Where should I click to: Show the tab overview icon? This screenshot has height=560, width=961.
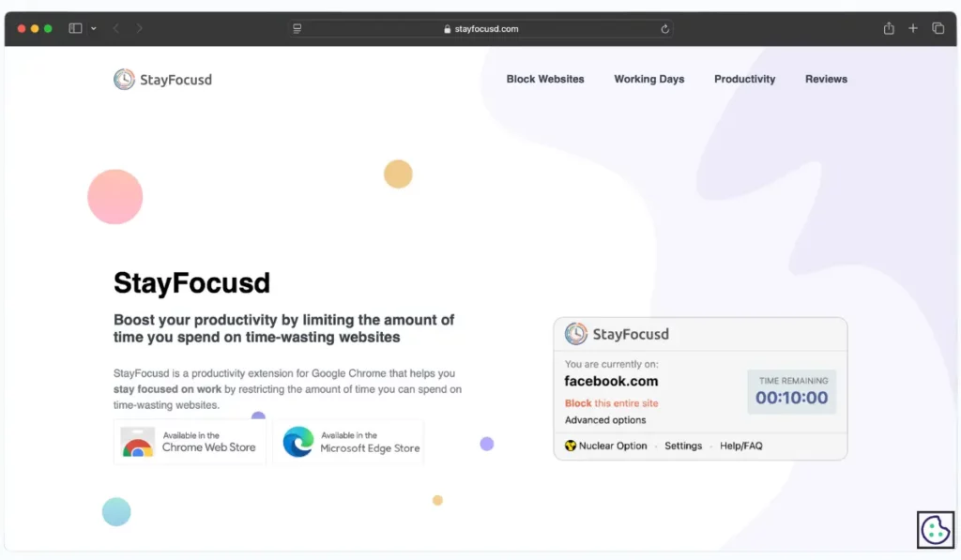pos(938,28)
